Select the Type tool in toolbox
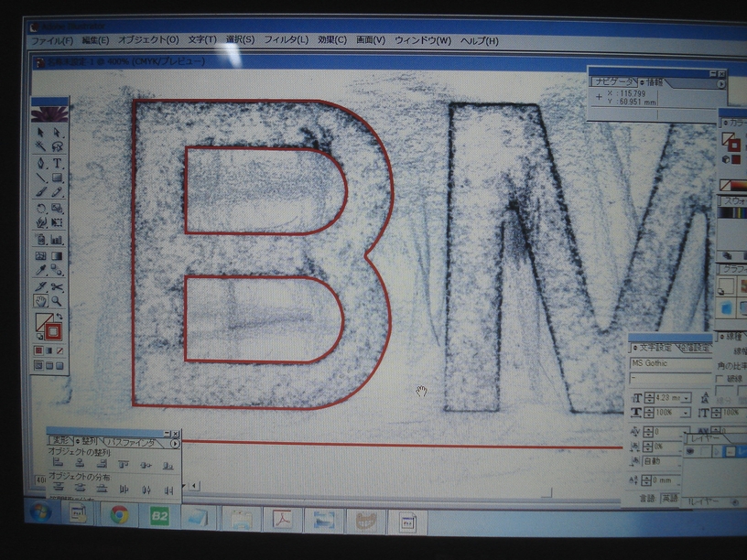 [58, 163]
